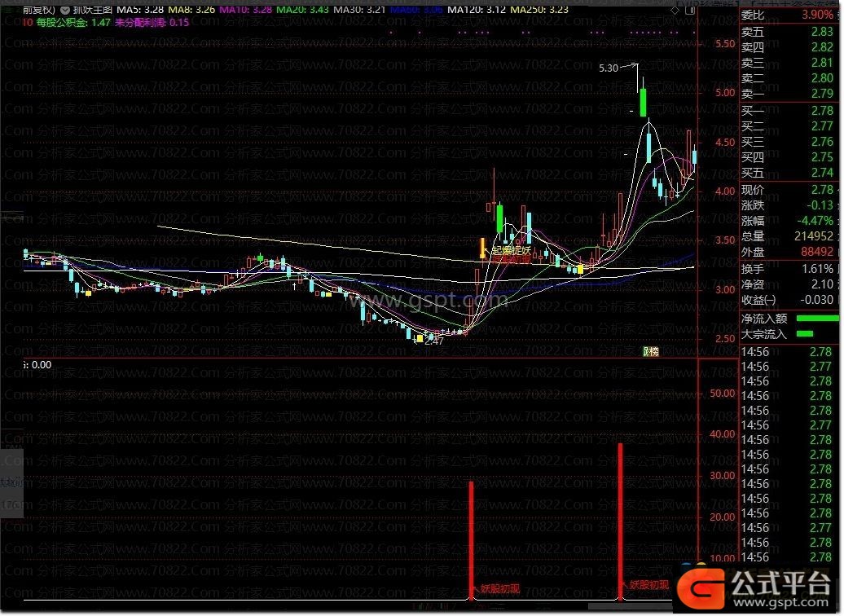
Task: Click the 3.00 price axis label
Action: click(x=725, y=290)
